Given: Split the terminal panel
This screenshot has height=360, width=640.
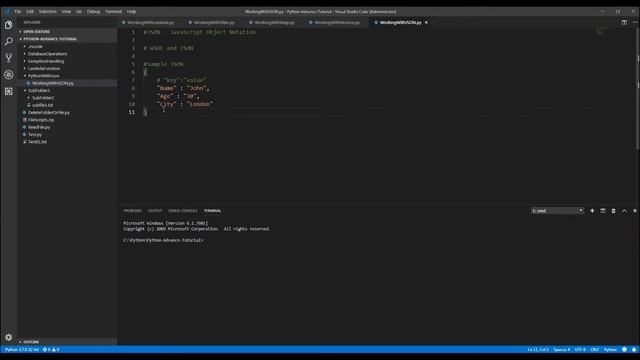Looking at the screenshot, I should [603, 211].
